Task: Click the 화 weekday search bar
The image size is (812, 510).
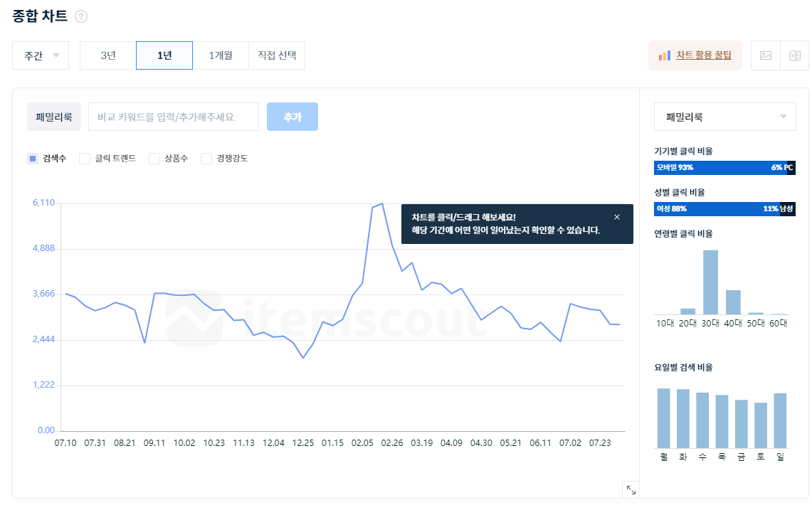Action: click(x=683, y=419)
